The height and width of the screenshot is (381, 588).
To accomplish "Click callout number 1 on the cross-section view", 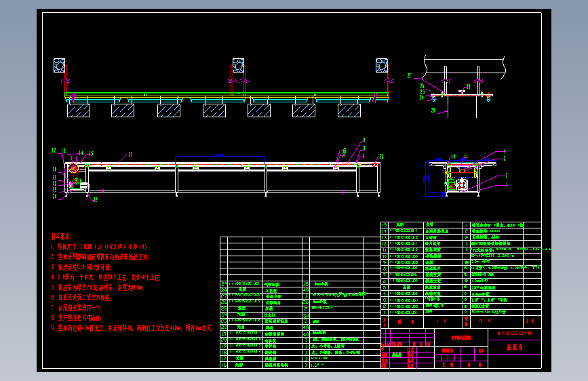I will pos(507,185).
